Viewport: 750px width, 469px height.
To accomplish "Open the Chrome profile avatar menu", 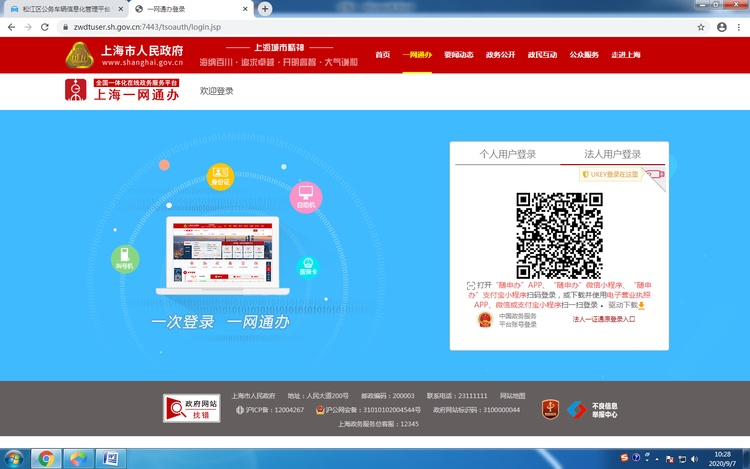I will tap(722, 27).
